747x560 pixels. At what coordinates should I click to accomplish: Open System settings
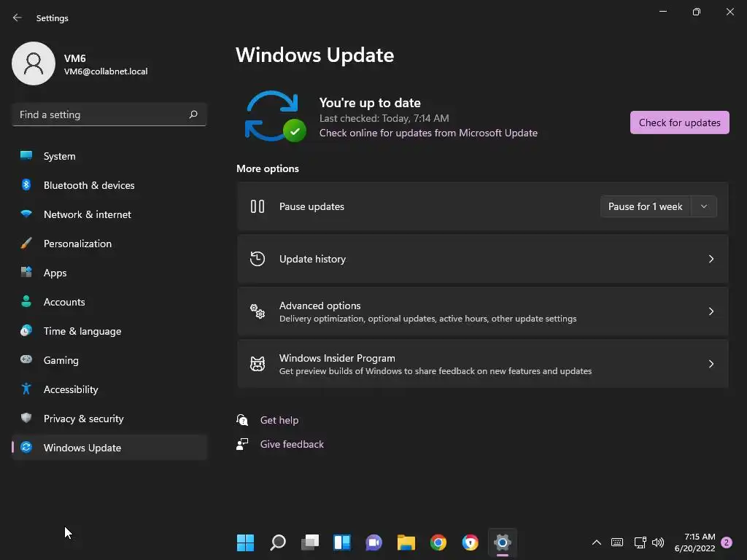pos(109,156)
